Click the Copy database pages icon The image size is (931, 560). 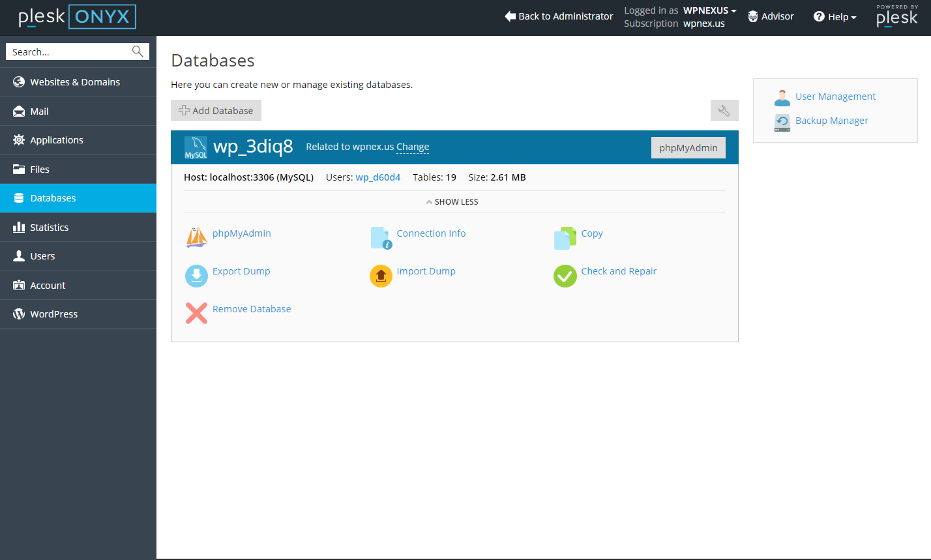click(x=565, y=238)
